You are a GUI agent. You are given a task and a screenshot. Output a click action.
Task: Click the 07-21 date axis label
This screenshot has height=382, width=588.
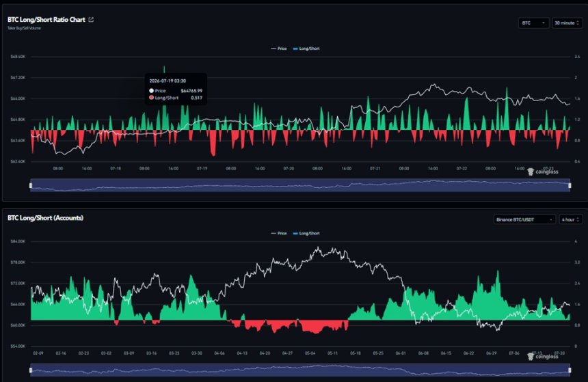click(x=375, y=169)
